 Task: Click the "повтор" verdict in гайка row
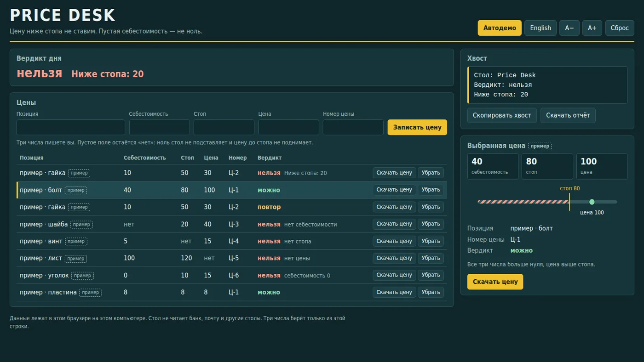coord(269,207)
